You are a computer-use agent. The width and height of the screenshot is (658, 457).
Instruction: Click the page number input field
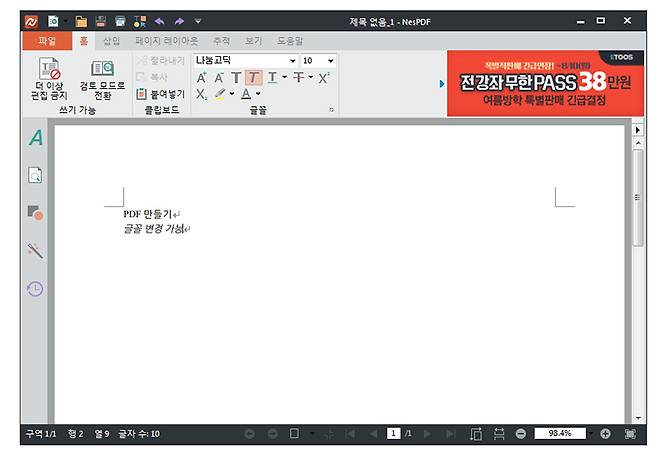click(394, 433)
